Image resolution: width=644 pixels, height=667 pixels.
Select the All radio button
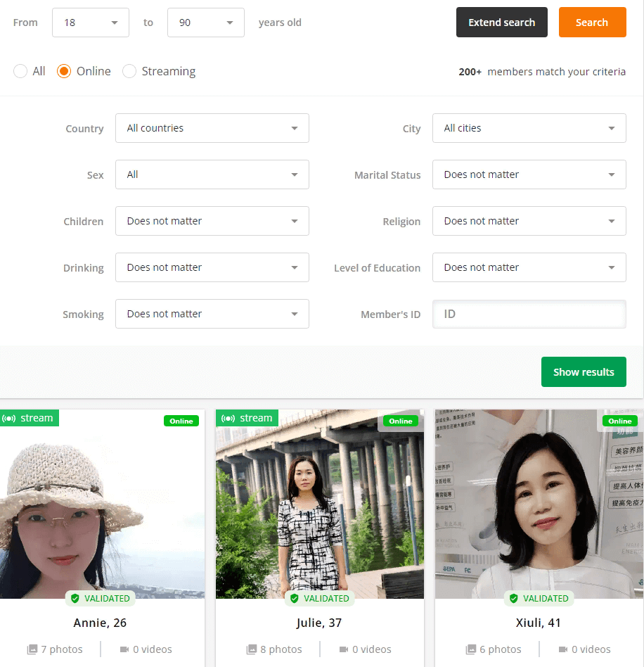coord(20,71)
